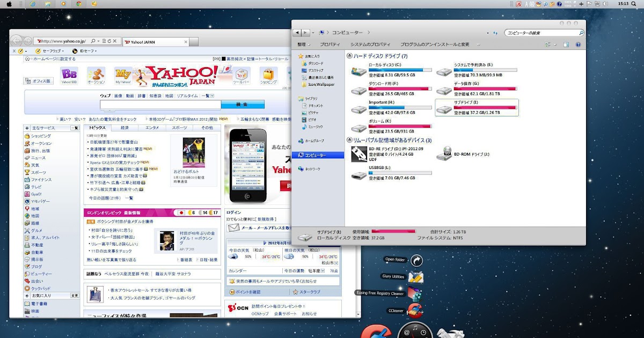The height and width of the screenshot is (338, 644).
Task: Select ダウンロード in Explorer favorites
Action: pyautogui.click(x=316, y=63)
